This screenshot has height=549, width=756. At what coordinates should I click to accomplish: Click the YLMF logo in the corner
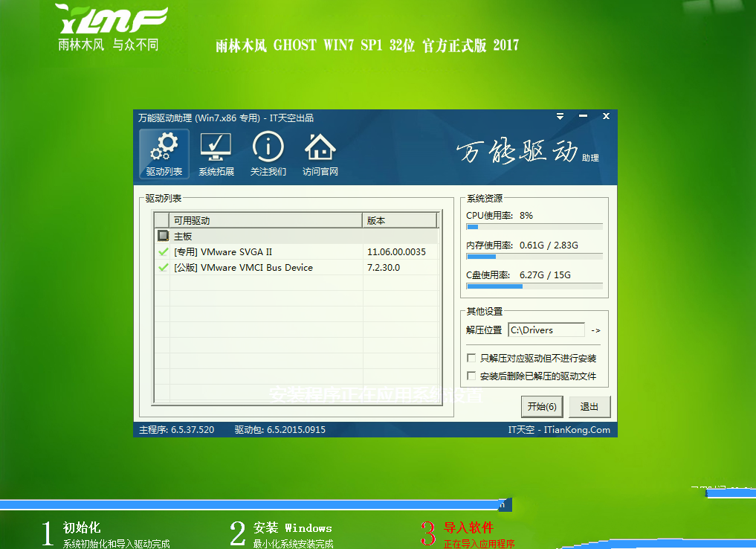[112, 28]
